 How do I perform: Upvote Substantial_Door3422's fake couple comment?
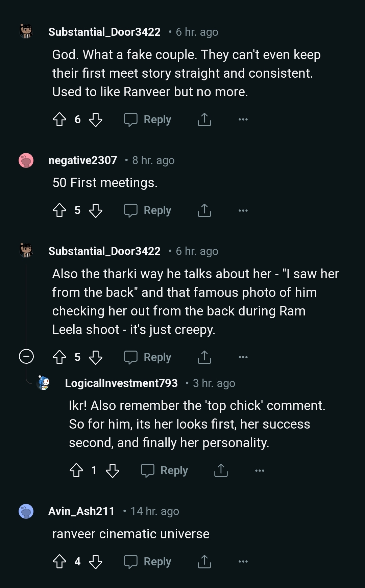[60, 119]
